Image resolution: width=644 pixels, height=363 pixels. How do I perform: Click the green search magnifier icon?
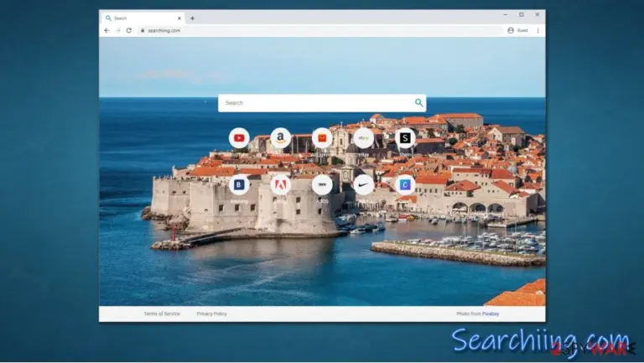(x=418, y=102)
